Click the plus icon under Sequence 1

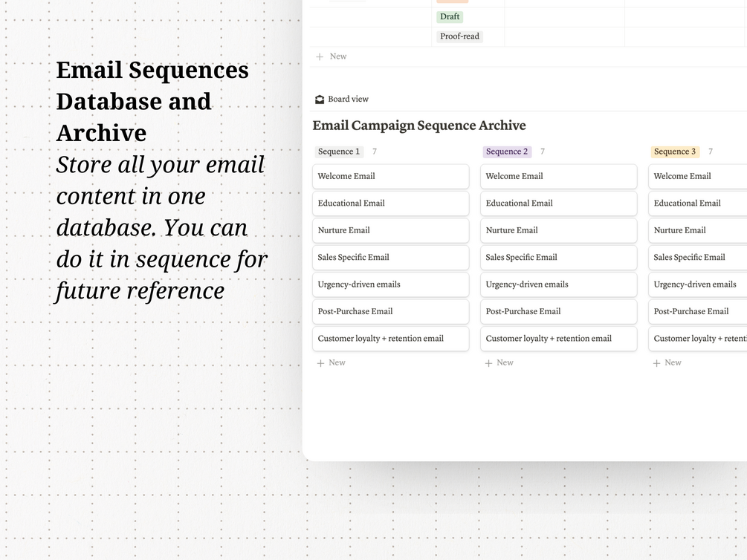pos(320,363)
